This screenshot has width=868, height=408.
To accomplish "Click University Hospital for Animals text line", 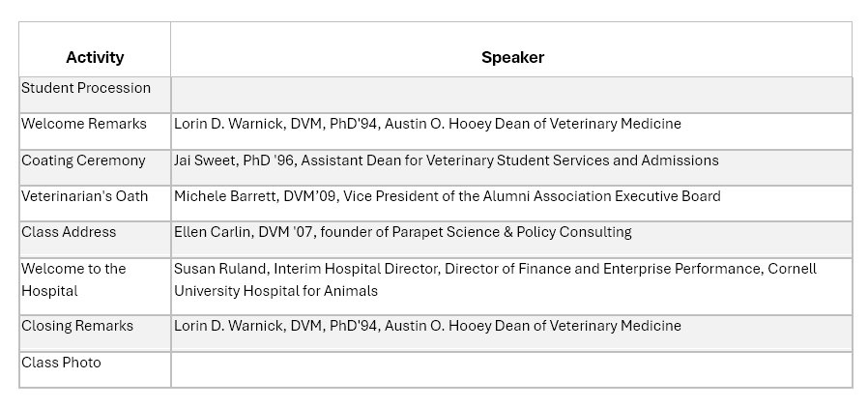I will click(x=275, y=291).
